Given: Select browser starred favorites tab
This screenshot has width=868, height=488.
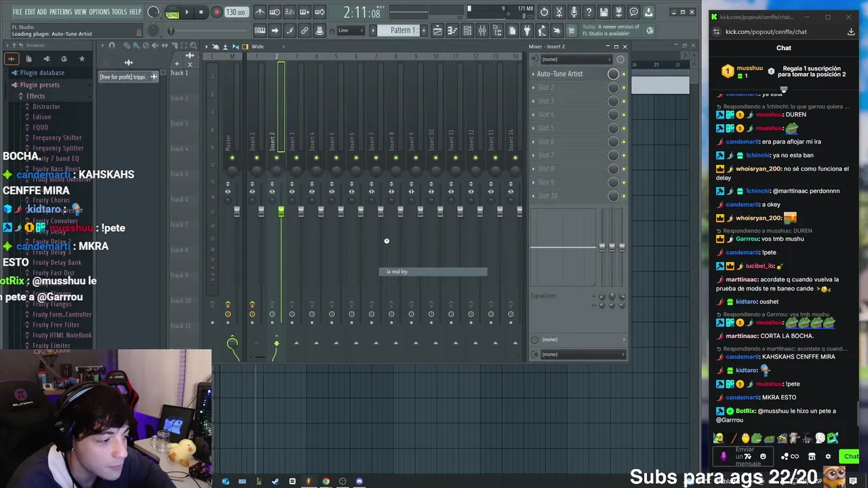Looking at the screenshot, I should click(82, 59).
